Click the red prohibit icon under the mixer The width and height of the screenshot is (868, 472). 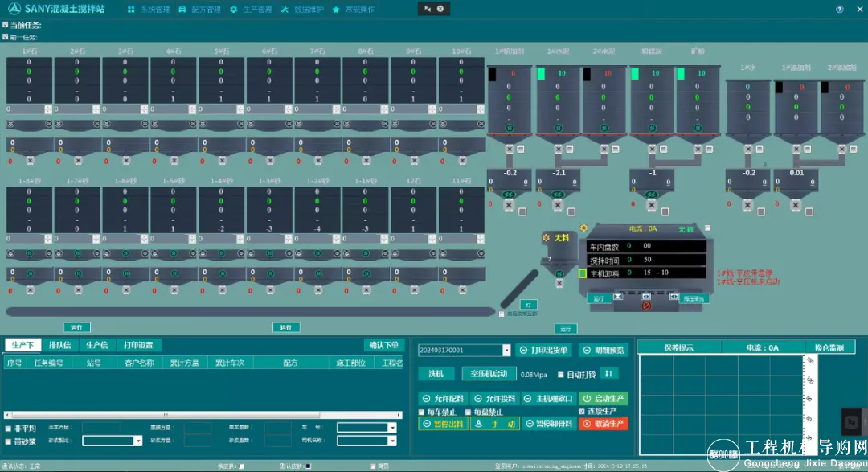pos(646,306)
